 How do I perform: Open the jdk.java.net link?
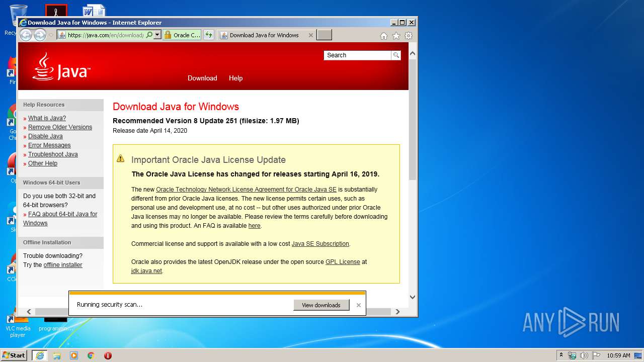[146, 271]
